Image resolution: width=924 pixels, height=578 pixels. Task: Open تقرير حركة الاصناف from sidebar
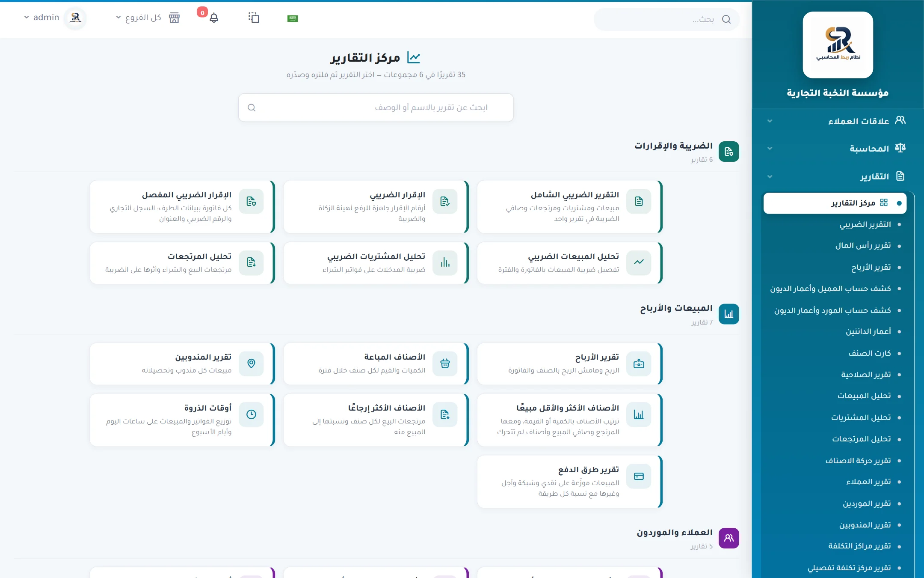point(858,461)
